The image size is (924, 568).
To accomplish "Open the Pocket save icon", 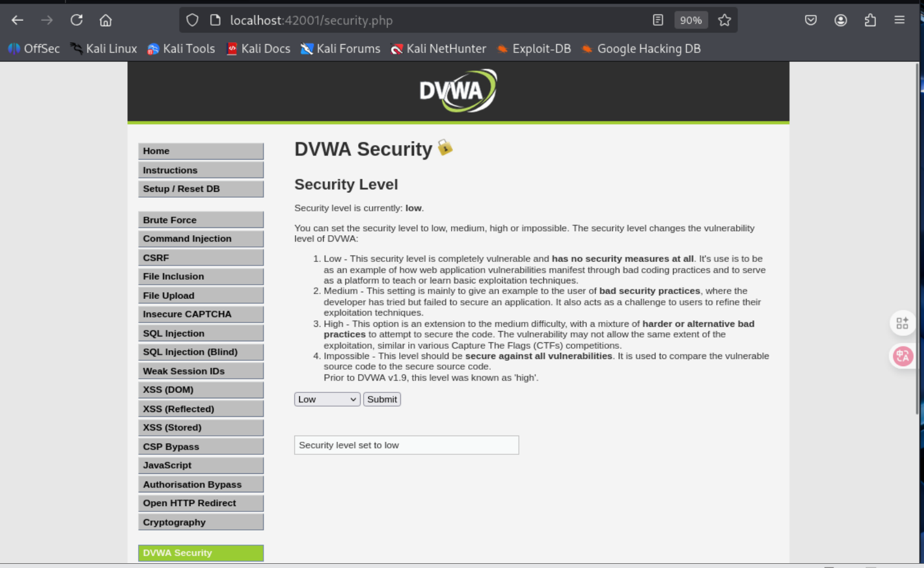I will click(x=811, y=20).
